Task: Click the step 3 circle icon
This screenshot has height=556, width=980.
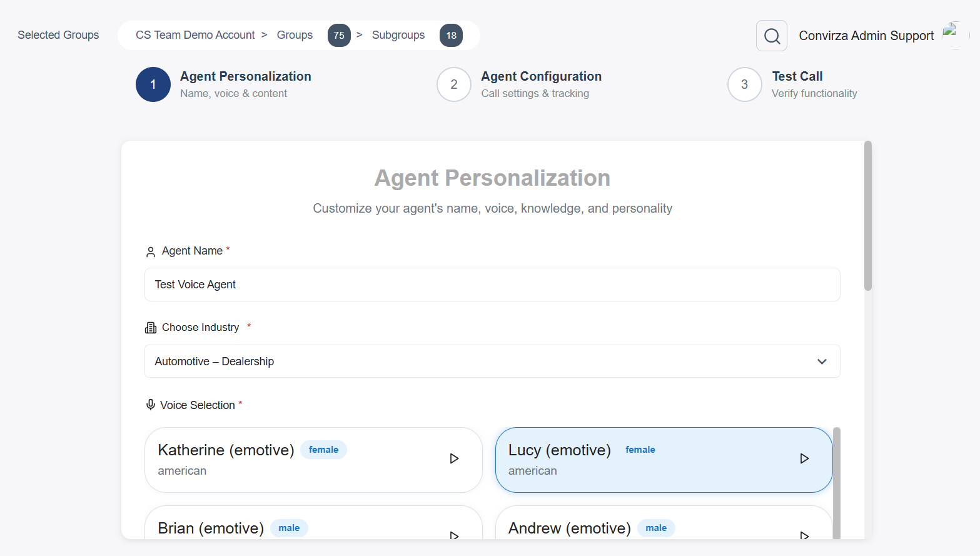Action: [x=744, y=84]
